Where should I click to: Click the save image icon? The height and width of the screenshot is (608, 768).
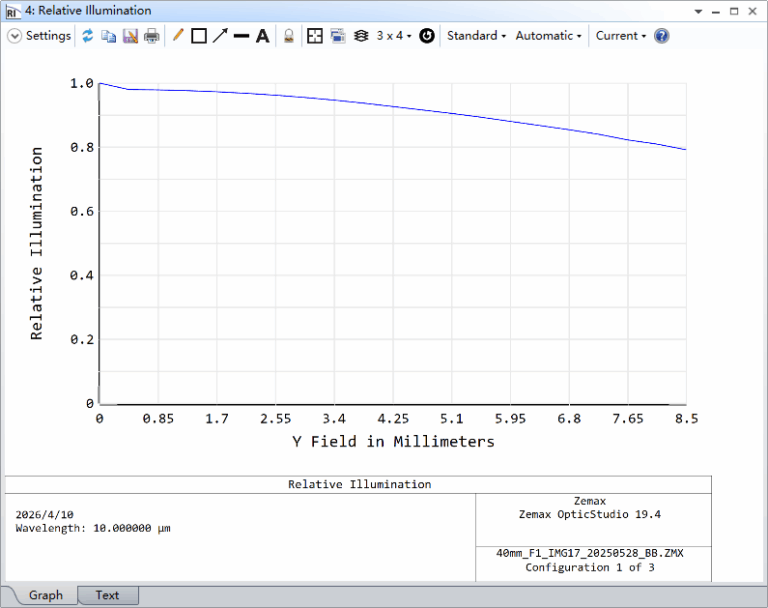[130, 36]
